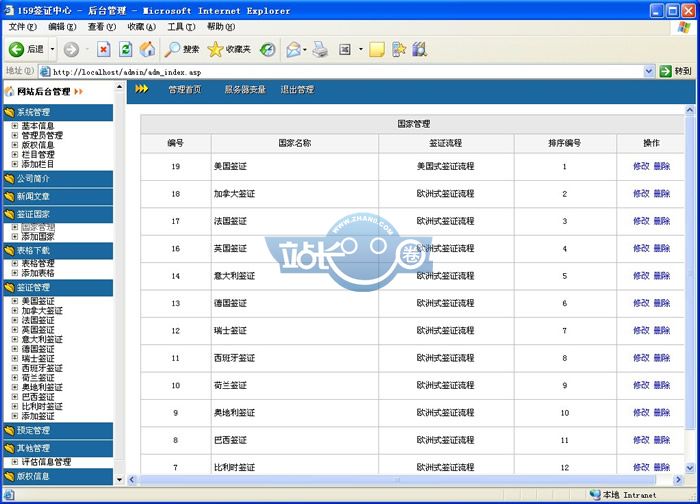
Task: Click 修改 for 美国签证 row
Action: coord(641,166)
